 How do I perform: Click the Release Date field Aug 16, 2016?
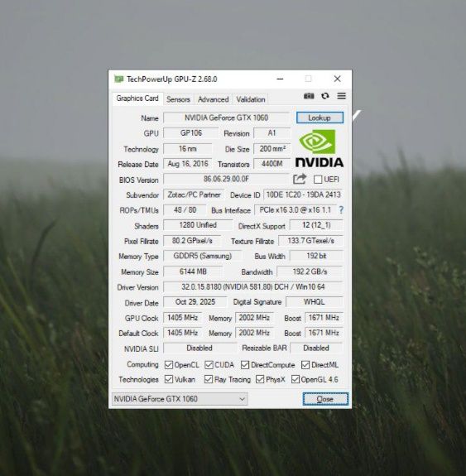click(x=188, y=164)
